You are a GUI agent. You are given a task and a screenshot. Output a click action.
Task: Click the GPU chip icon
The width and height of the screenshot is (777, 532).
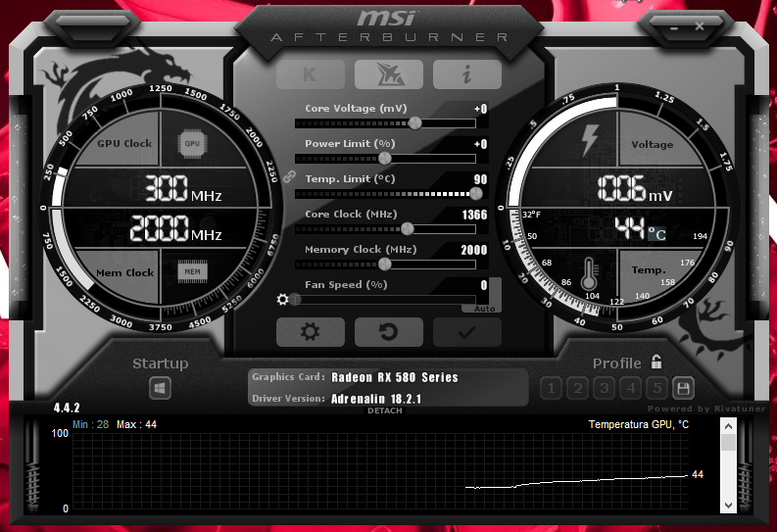point(192,144)
